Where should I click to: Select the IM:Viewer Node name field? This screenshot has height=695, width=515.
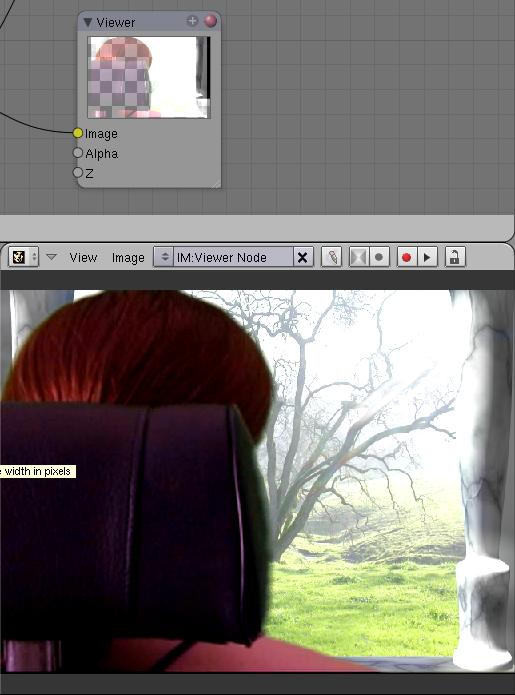click(233, 257)
